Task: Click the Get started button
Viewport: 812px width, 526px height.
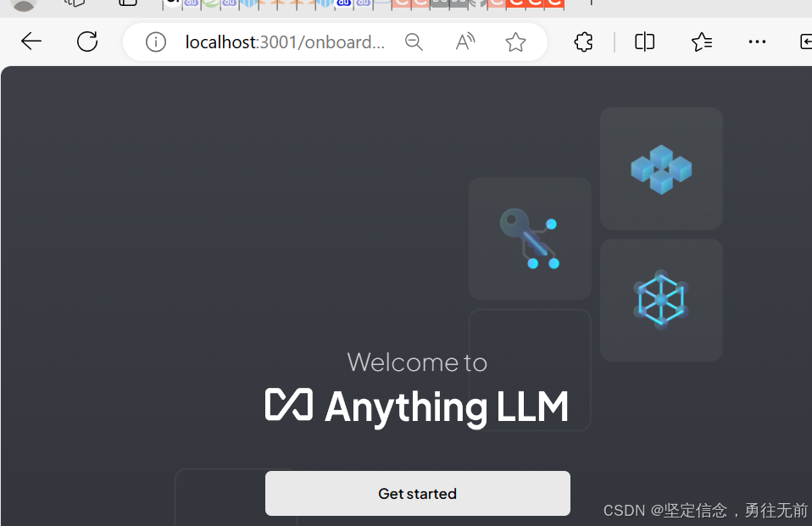Action: [417, 493]
